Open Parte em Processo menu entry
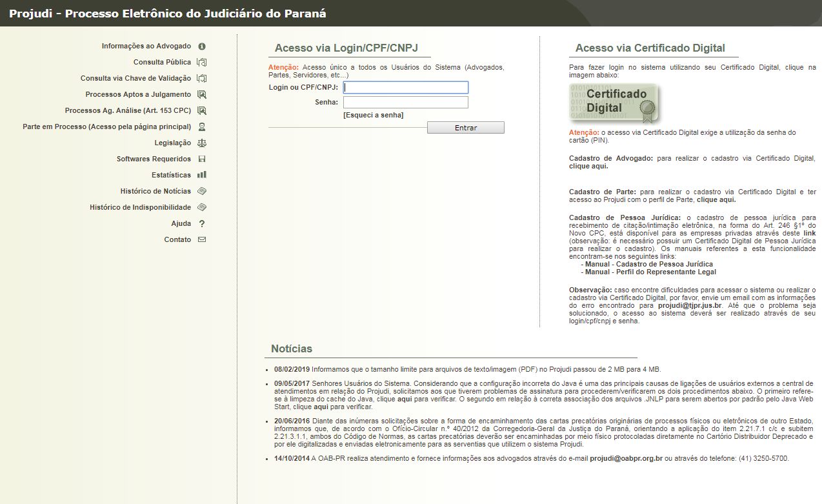 107,127
